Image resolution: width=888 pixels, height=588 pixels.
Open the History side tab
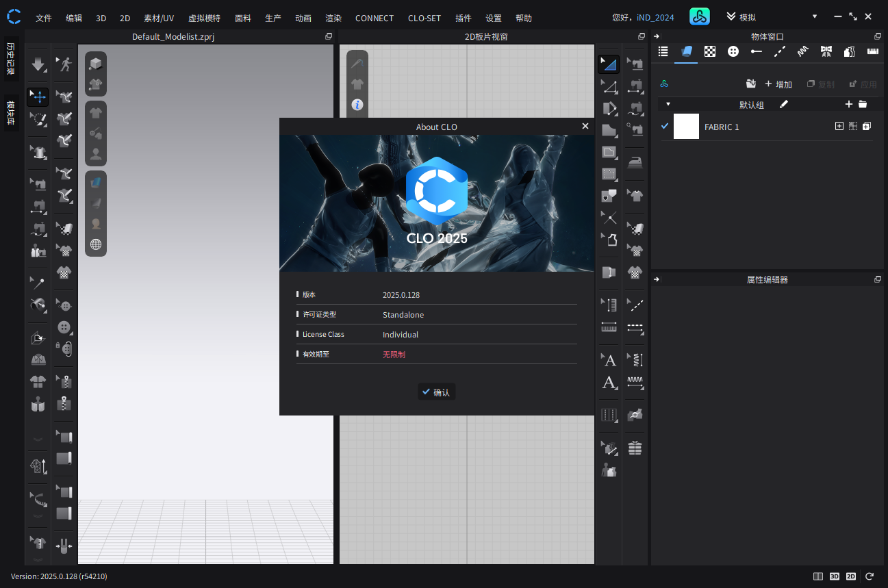pos(10,58)
